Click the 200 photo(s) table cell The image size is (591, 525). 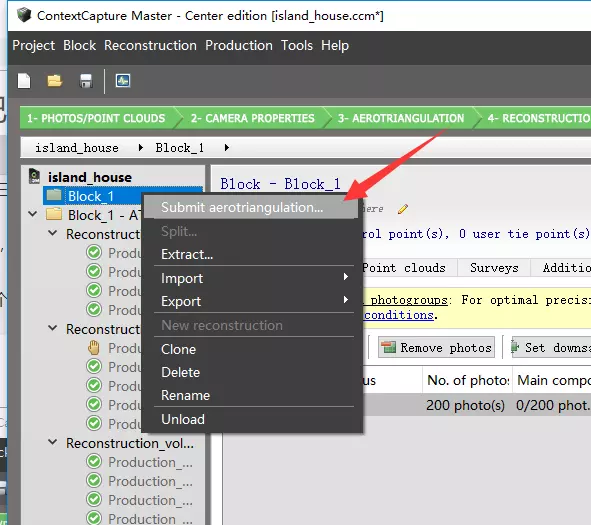click(465, 405)
